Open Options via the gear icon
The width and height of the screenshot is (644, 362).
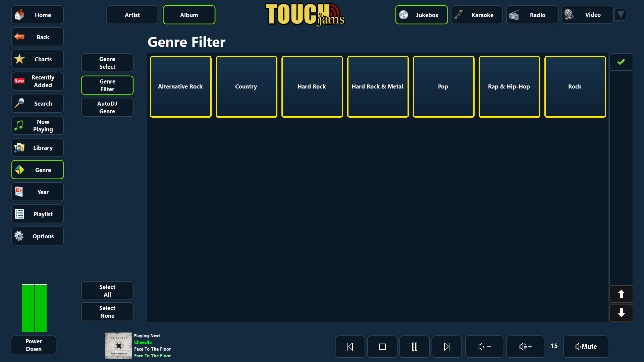click(x=19, y=236)
